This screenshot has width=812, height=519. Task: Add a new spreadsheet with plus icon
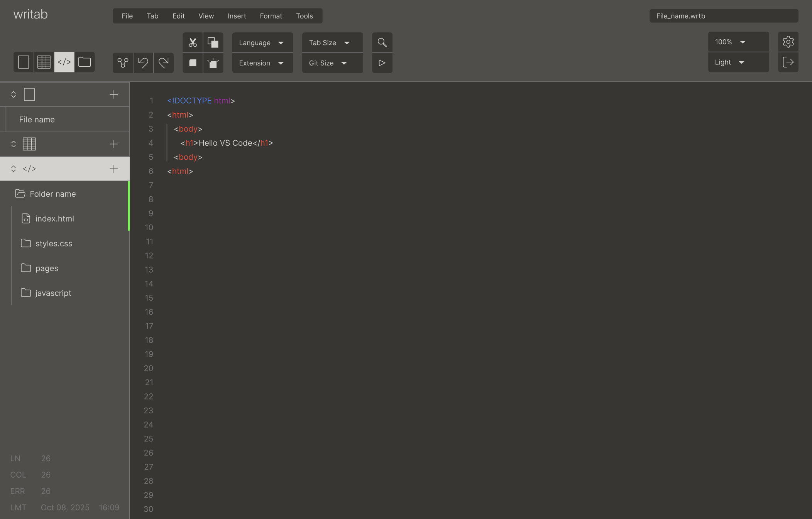[x=114, y=144]
